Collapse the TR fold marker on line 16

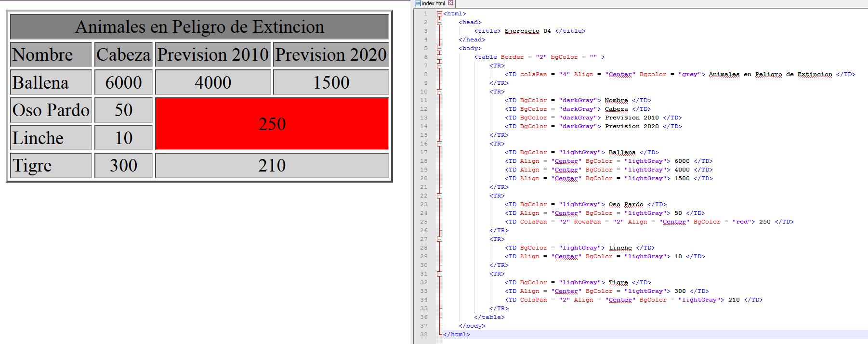(439, 144)
